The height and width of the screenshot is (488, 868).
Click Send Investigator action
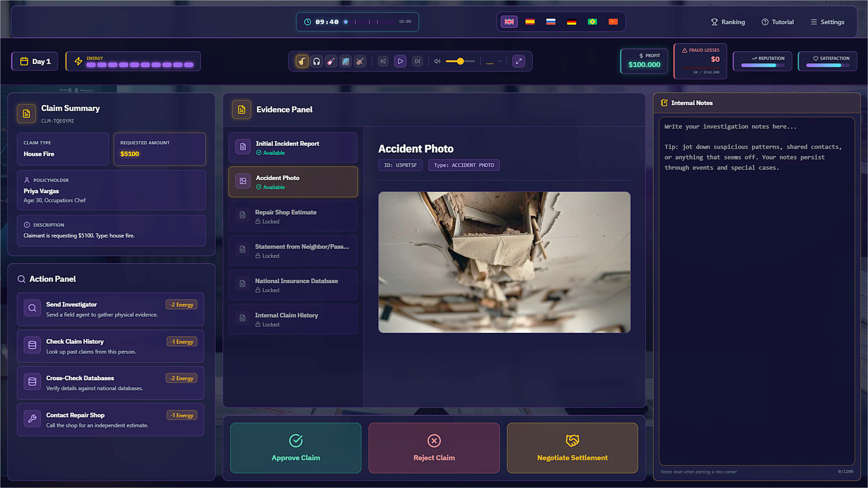[110, 310]
